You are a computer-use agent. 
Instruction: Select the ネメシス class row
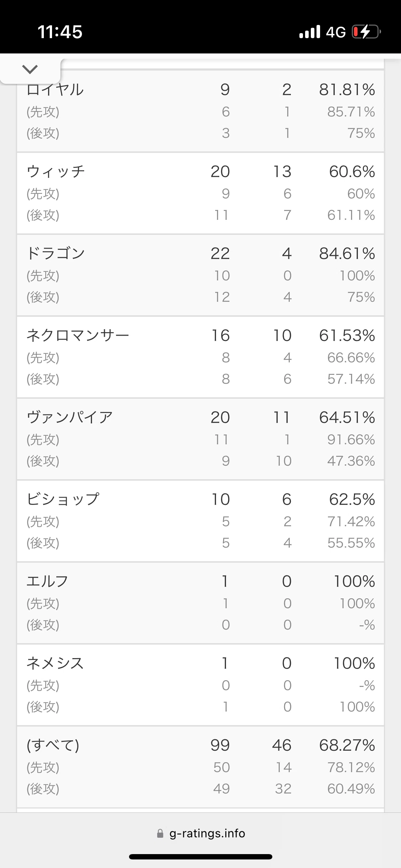[200, 685]
